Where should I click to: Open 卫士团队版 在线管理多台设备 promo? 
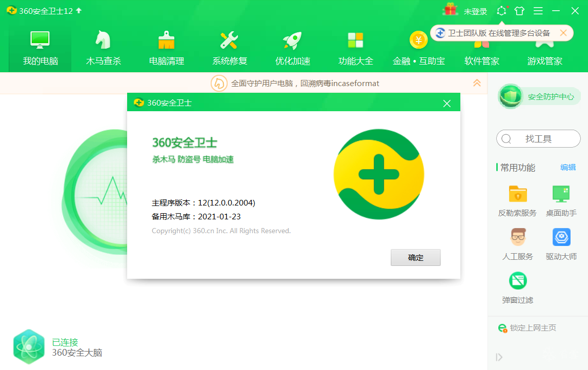coord(499,33)
